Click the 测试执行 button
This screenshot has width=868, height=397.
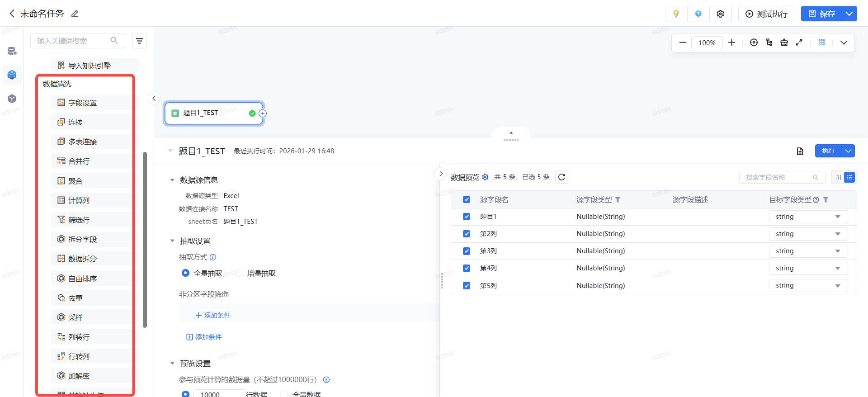tap(766, 14)
